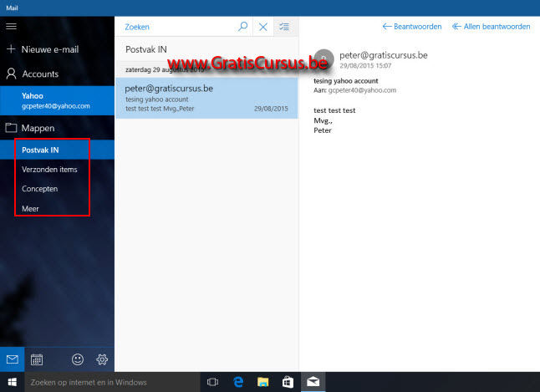Click the Mappen folder icon

click(11, 128)
